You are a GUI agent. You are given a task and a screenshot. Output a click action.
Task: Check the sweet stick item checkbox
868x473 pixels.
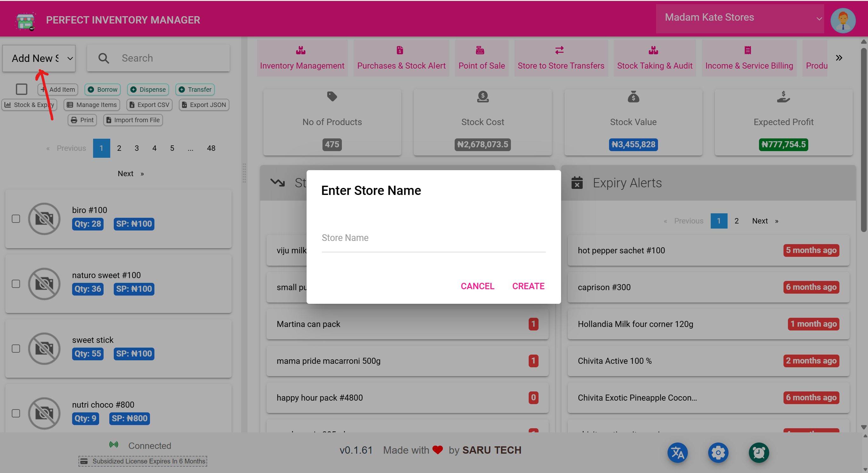tap(16, 349)
